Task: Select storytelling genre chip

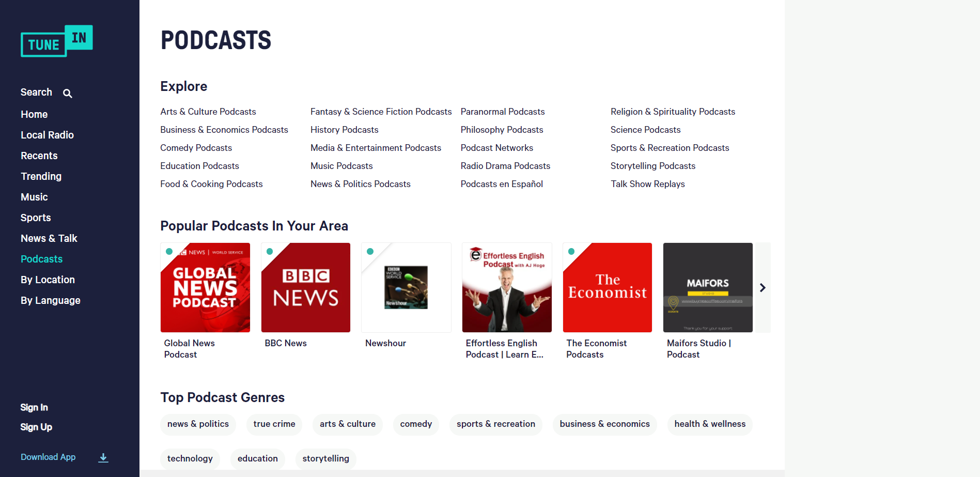Action: click(x=326, y=459)
